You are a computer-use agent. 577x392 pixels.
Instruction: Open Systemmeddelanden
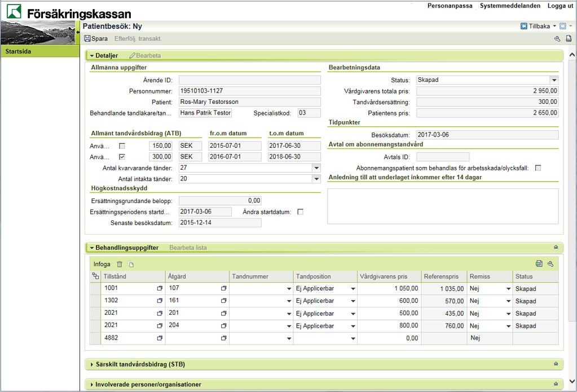(510, 6)
